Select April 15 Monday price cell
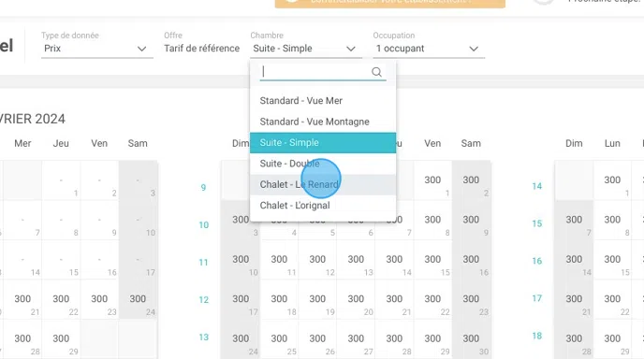Screen dimensions: 644x359 pyautogui.click(x=612, y=260)
